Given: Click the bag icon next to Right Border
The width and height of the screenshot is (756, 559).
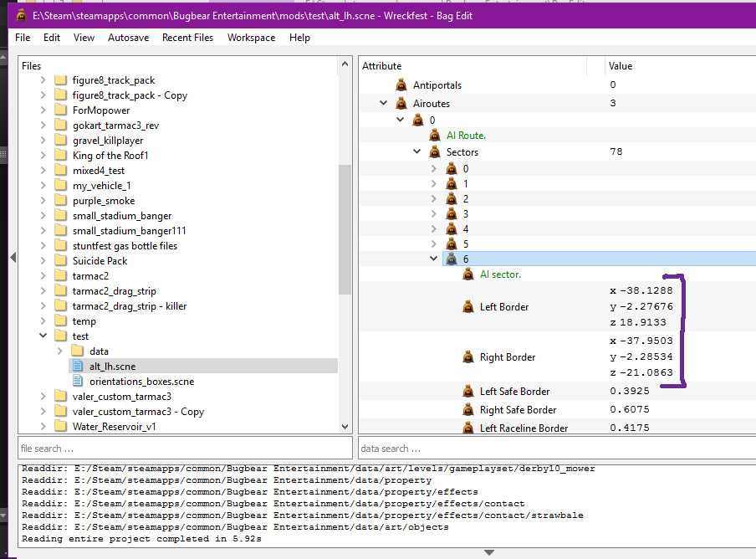Looking at the screenshot, I should 468,357.
